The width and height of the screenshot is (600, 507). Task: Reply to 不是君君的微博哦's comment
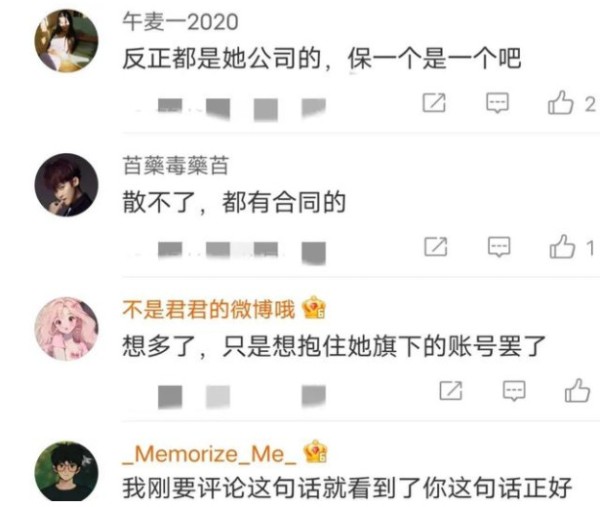pos(514,391)
